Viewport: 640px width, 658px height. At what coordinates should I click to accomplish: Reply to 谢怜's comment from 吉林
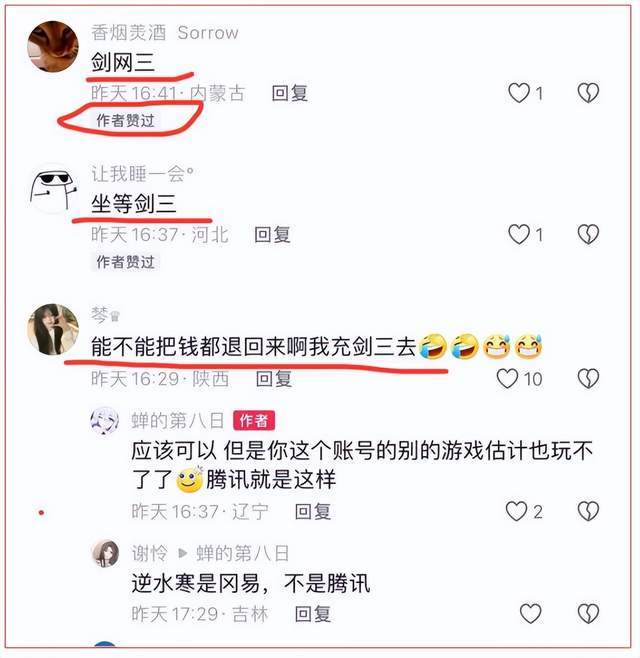313,614
